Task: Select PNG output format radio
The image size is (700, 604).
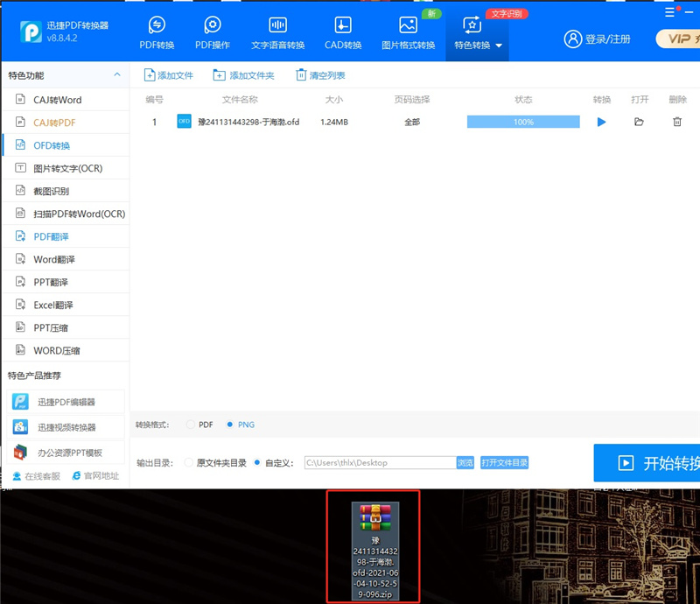Action: [230, 425]
